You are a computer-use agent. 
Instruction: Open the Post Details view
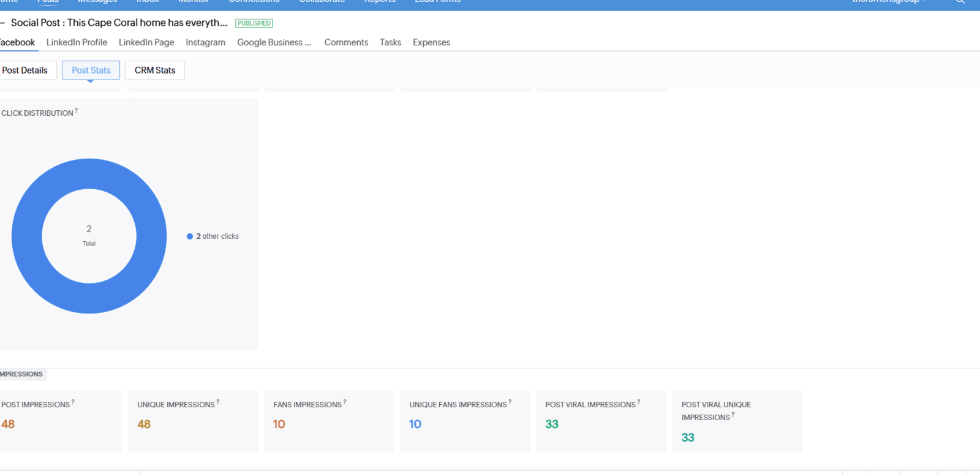pos(25,70)
